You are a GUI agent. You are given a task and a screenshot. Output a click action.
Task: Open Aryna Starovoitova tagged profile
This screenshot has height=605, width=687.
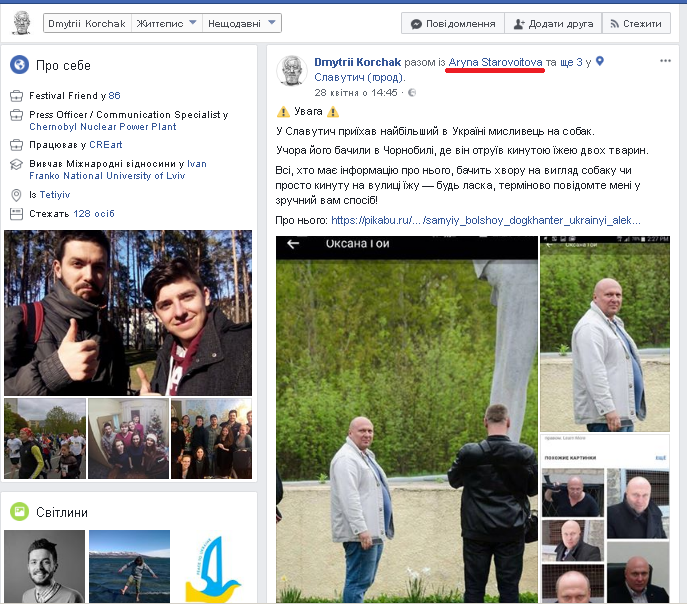pyautogui.click(x=496, y=62)
